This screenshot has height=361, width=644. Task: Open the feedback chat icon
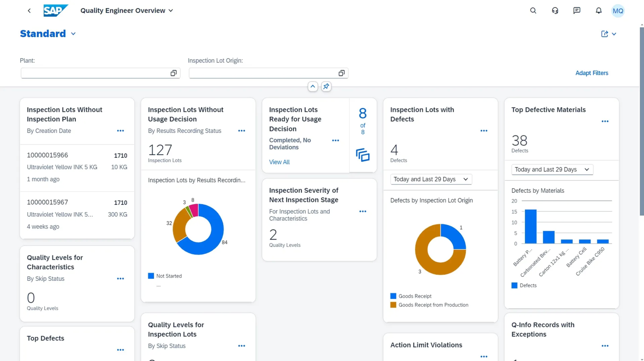pyautogui.click(x=576, y=11)
